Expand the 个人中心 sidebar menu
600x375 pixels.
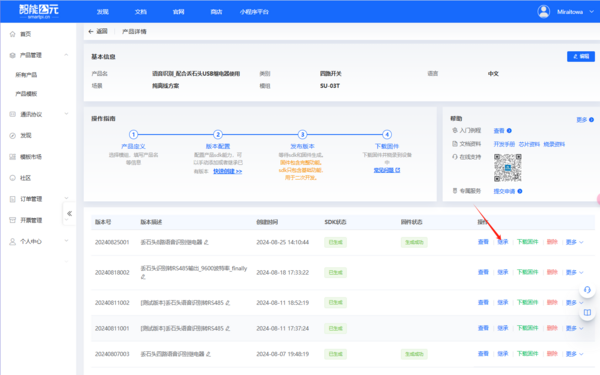(x=66, y=241)
